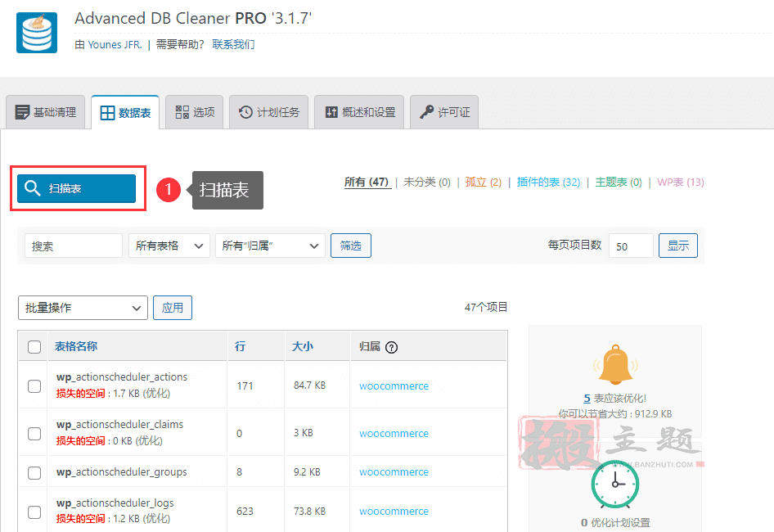Click the 84.7 KB size cell
Screen dimensions: 774x532
click(x=309, y=385)
